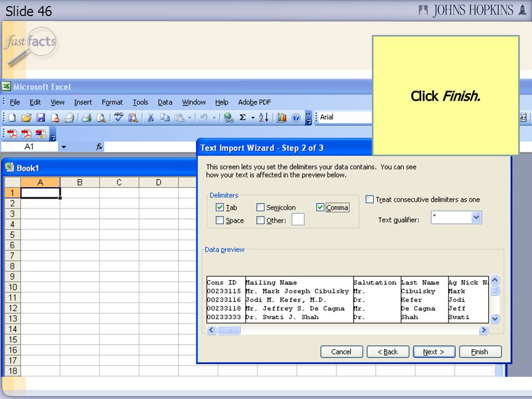Click the AutoSum sigma icon

(x=243, y=117)
